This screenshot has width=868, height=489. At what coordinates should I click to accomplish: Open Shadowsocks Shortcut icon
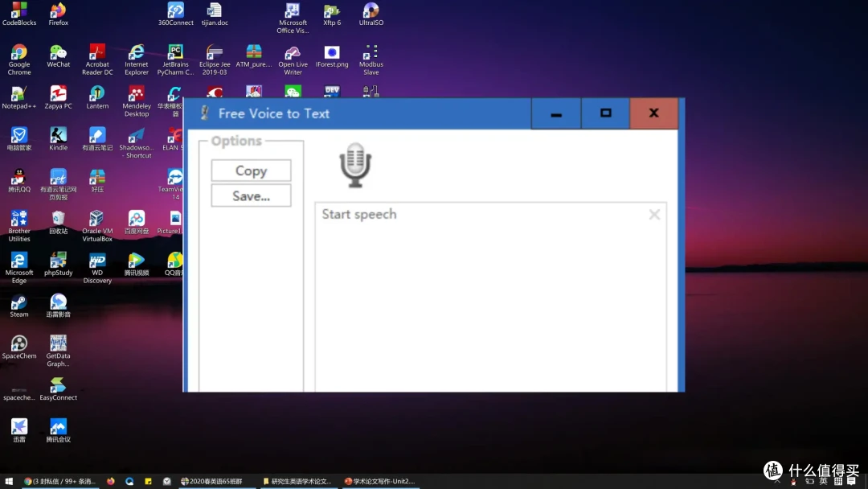click(136, 143)
